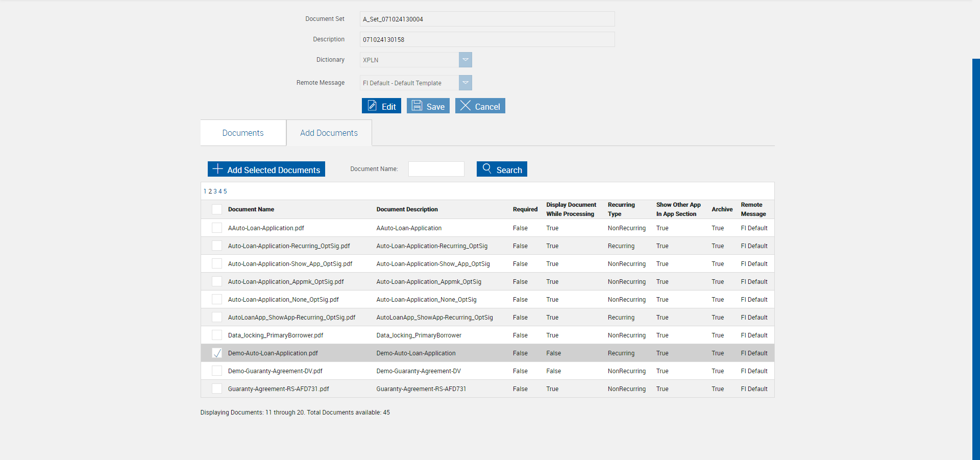Click the blue vertical scrollbar on right edge
Screen dimensions: 980x460
[x=976, y=259]
